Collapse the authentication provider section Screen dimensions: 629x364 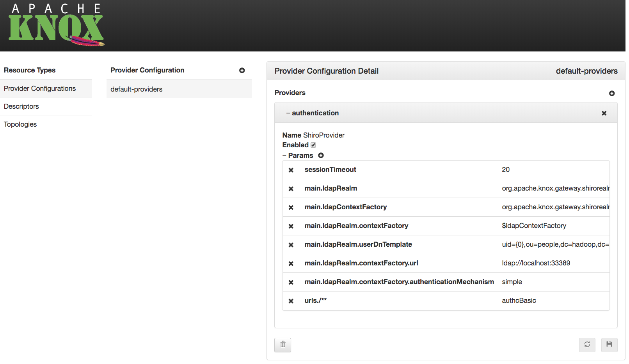[288, 113]
